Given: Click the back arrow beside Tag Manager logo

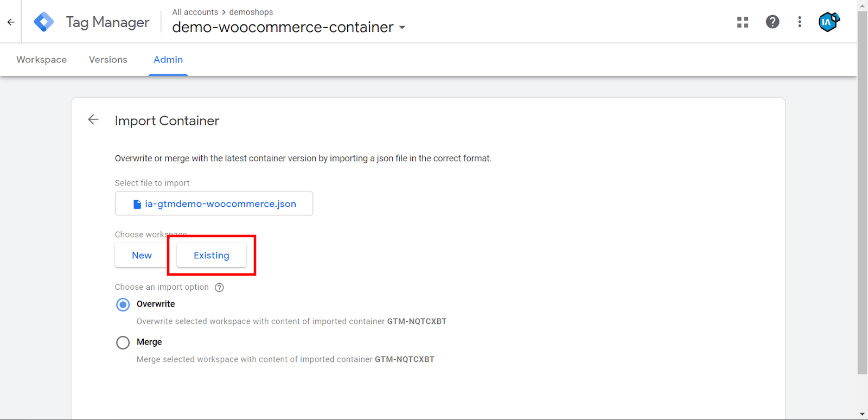Looking at the screenshot, I should (x=11, y=22).
